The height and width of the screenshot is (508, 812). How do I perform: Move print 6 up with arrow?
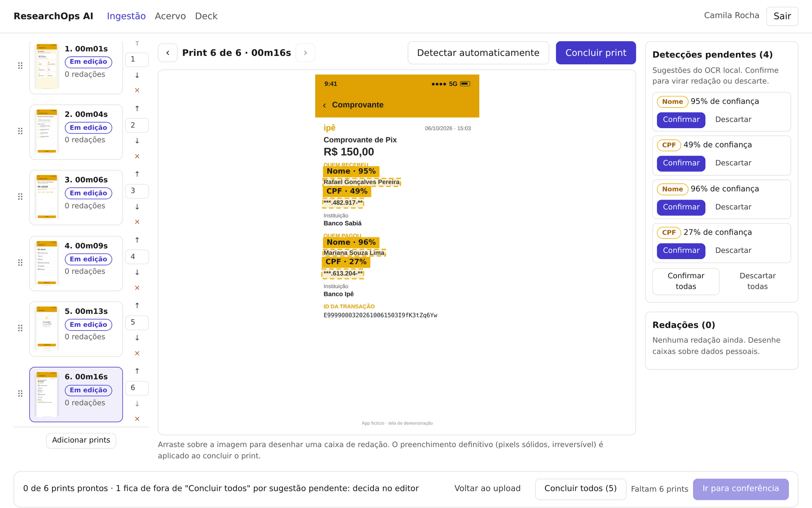coord(137,371)
